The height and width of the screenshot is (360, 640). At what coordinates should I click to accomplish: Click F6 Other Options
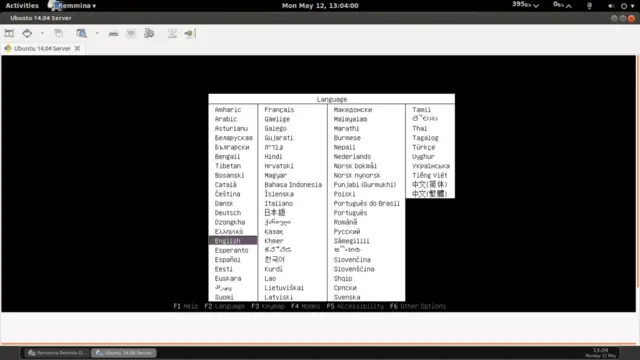point(418,306)
